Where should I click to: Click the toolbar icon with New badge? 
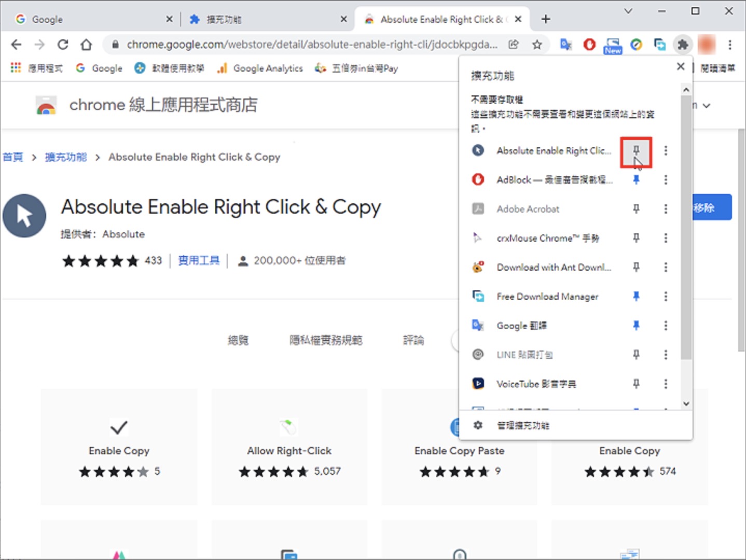(x=613, y=45)
